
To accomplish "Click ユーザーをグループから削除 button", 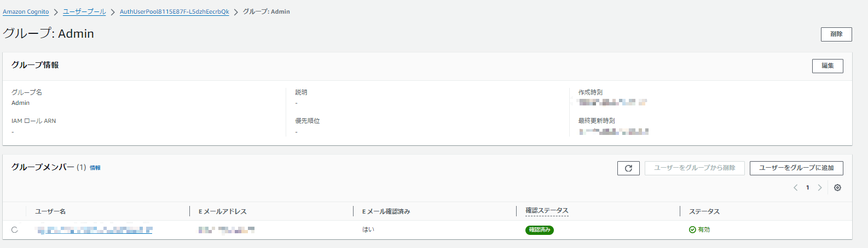I will coord(695,168).
